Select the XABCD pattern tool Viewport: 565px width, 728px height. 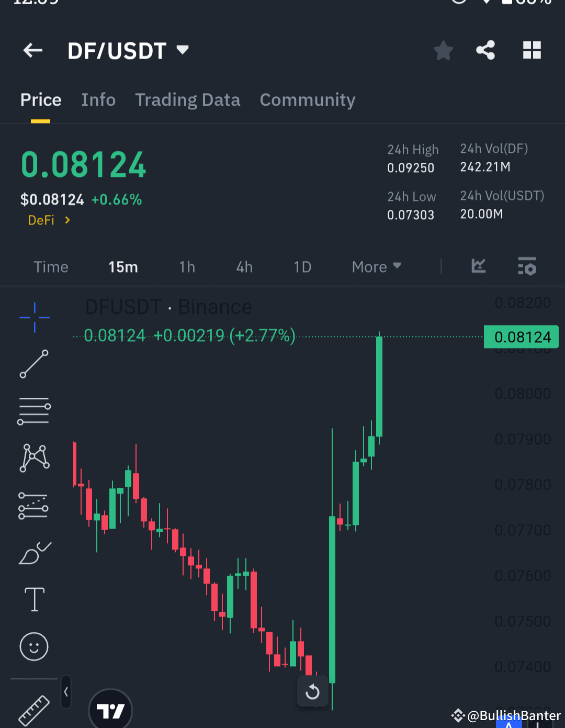pos(34,458)
